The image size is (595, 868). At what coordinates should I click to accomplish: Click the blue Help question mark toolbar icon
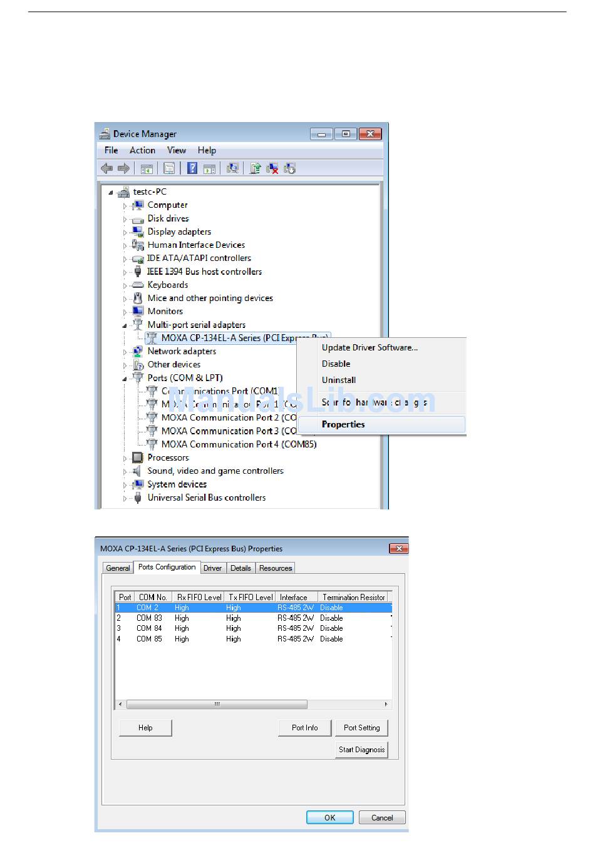pos(192,168)
